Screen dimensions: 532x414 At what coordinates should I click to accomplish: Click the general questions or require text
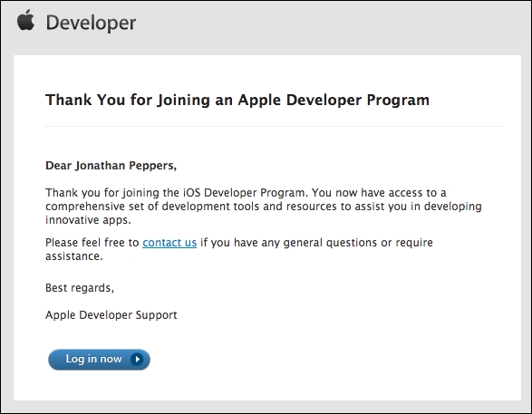(x=358, y=243)
